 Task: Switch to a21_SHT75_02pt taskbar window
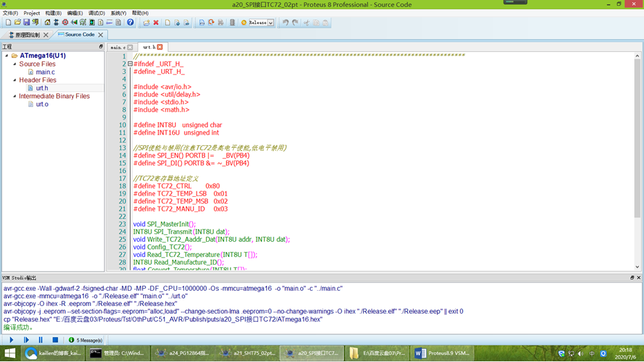click(247, 353)
